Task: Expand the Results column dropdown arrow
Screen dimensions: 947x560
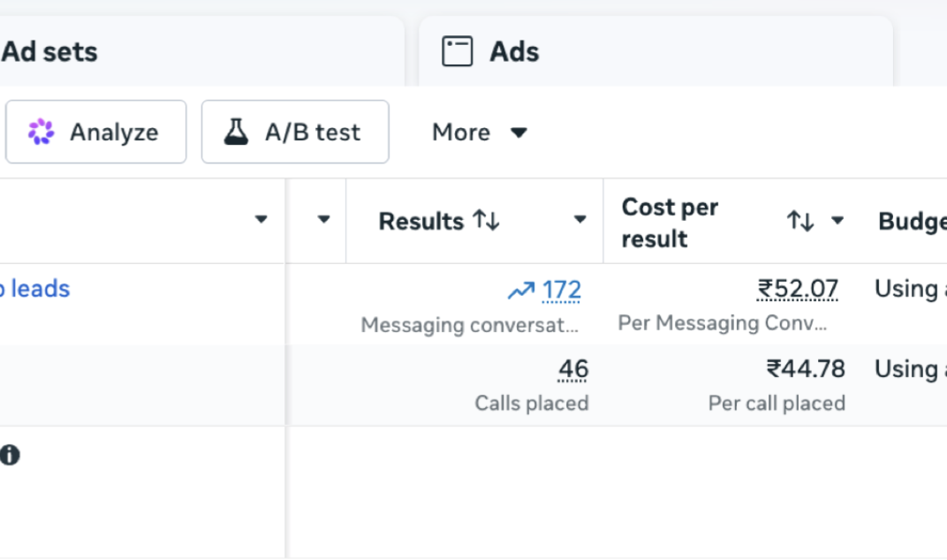Action: click(580, 220)
